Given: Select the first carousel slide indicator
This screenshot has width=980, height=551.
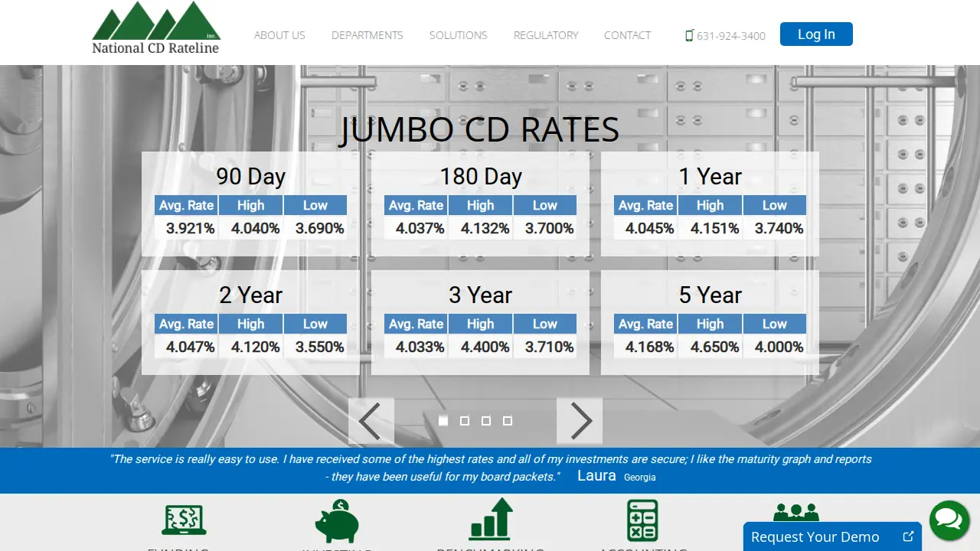Looking at the screenshot, I should click(x=443, y=421).
